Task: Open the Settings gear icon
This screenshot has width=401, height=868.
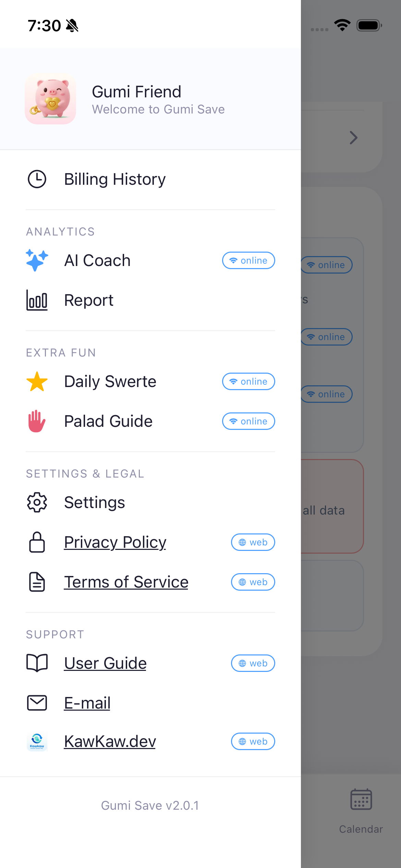Action: [x=37, y=503]
